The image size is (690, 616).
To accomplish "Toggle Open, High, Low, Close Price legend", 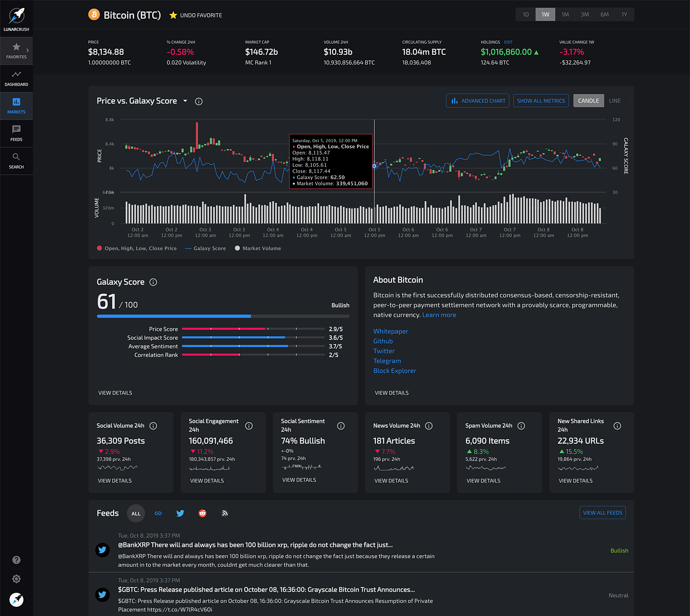I will click(137, 248).
